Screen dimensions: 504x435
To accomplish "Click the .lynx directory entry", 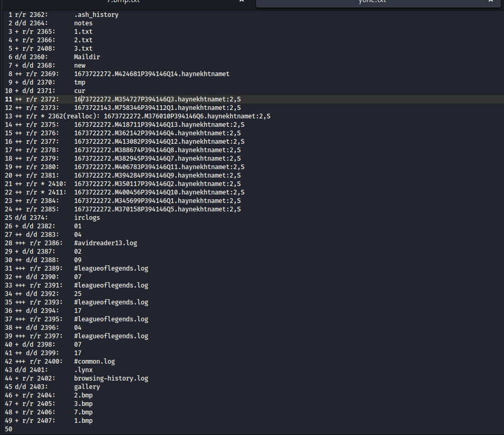I will click(x=83, y=370).
